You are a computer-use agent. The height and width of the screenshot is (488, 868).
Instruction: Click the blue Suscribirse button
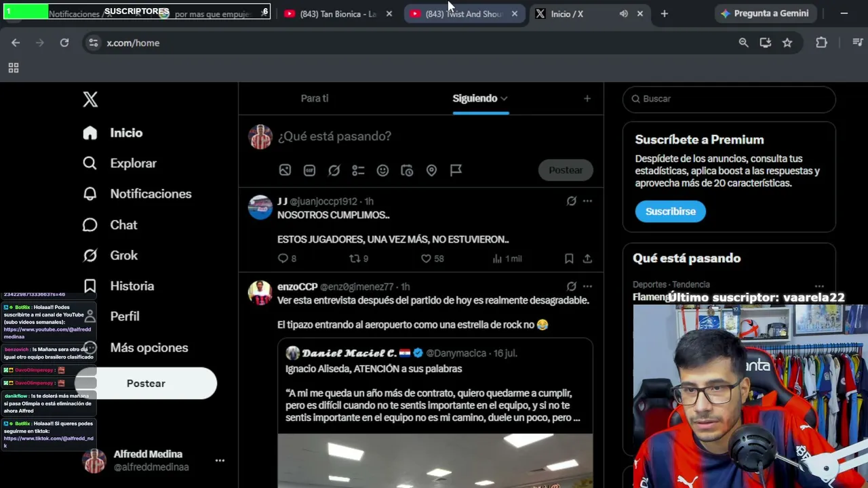click(x=670, y=211)
